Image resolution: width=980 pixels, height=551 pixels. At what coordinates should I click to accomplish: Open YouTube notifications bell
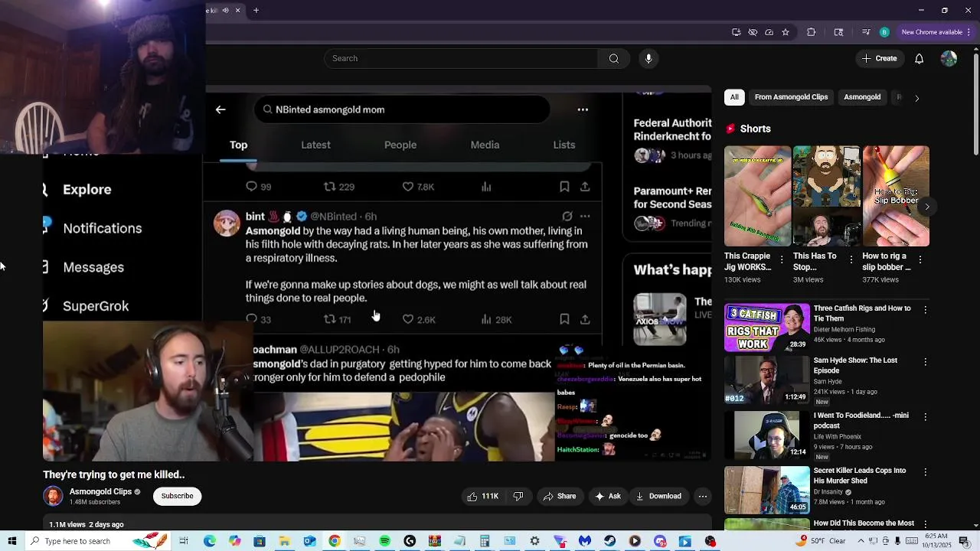[x=919, y=58]
